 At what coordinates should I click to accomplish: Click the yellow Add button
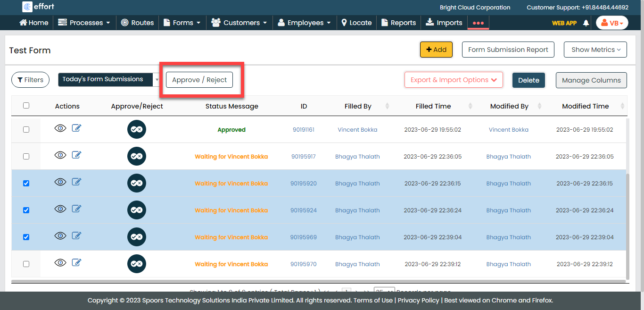coord(436,50)
